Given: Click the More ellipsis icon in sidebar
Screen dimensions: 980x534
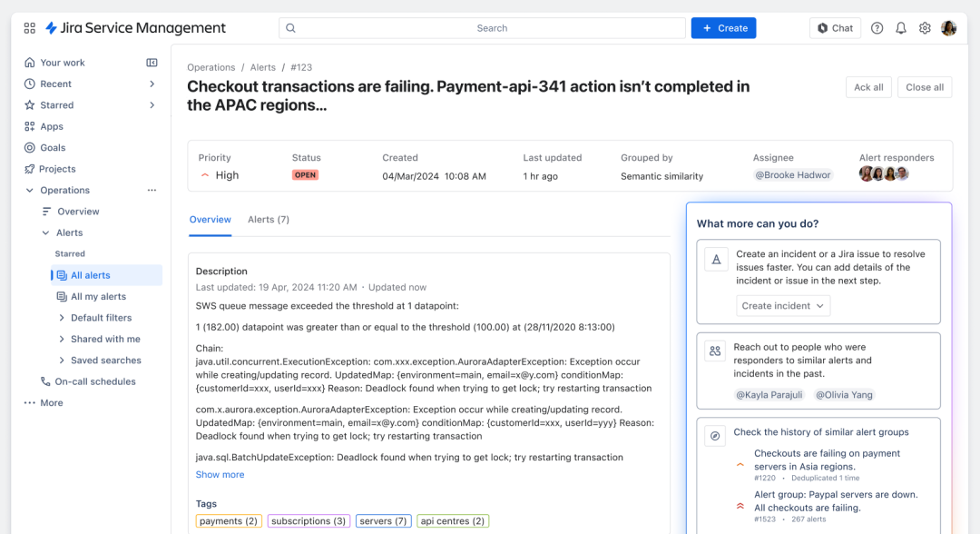Looking at the screenshot, I should point(29,402).
